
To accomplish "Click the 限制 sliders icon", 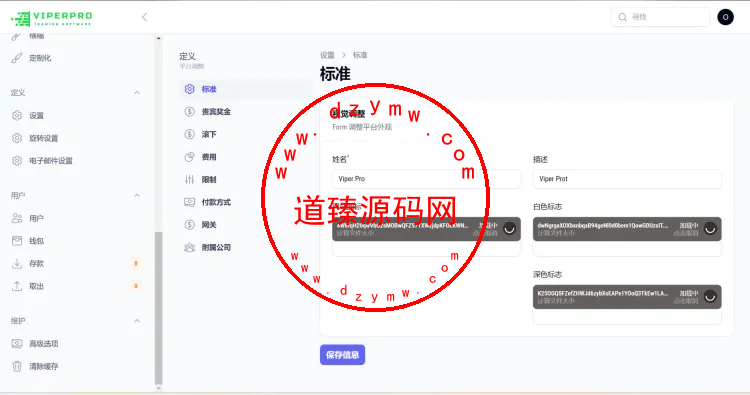I will tap(189, 179).
